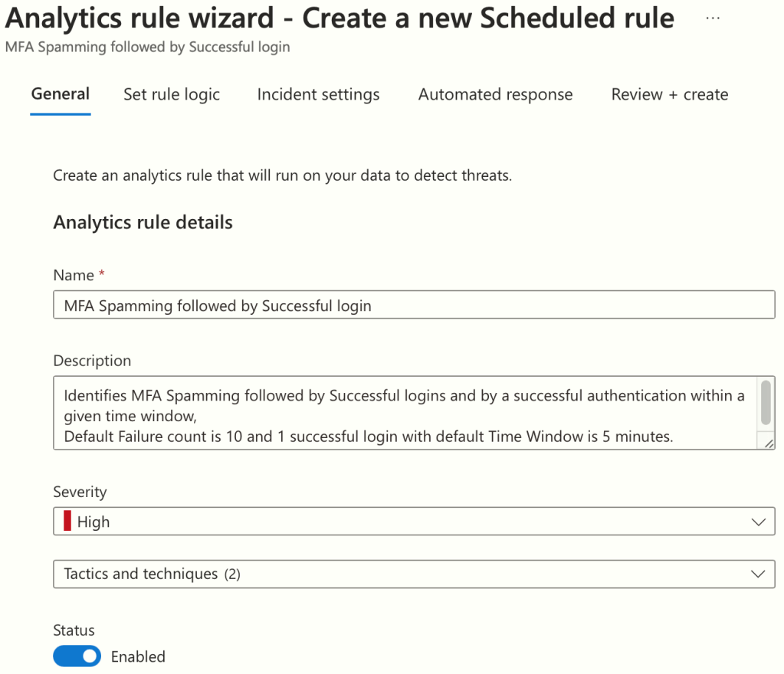
Task: Toggle the Status switch off
Action: click(77, 656)
